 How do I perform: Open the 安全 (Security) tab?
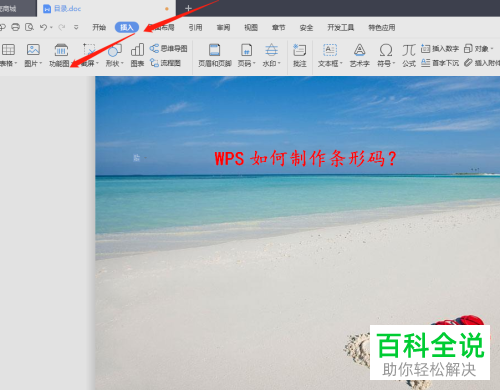306,27
